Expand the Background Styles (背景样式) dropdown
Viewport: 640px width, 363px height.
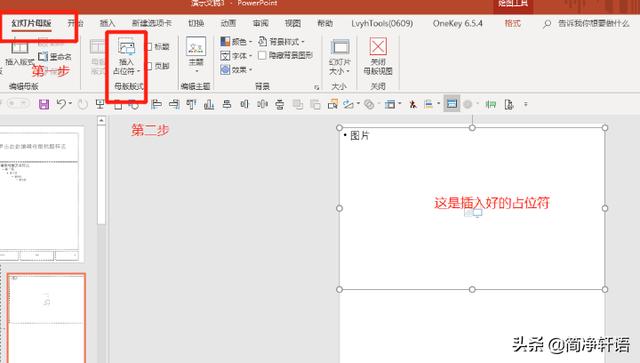tap(281, 41)
